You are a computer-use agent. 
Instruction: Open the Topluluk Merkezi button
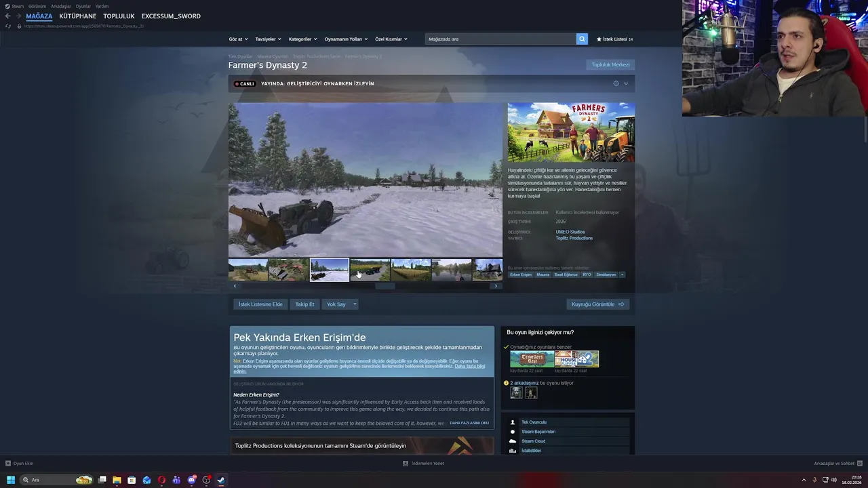pos(610,64)
